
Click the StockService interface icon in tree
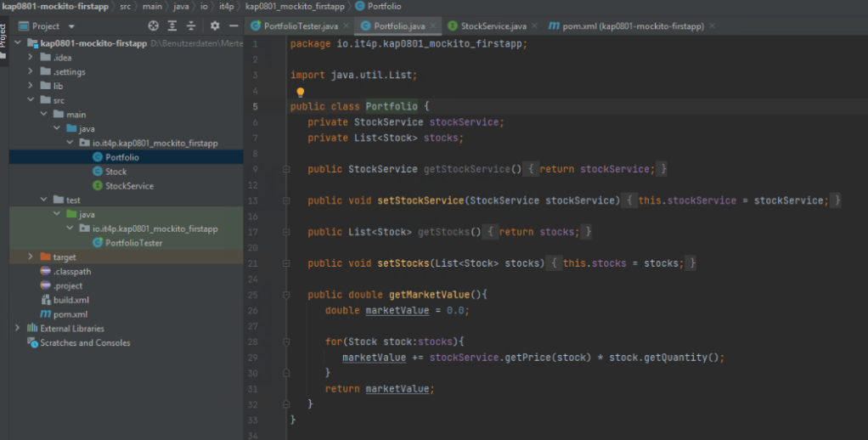tap(98, 186)
